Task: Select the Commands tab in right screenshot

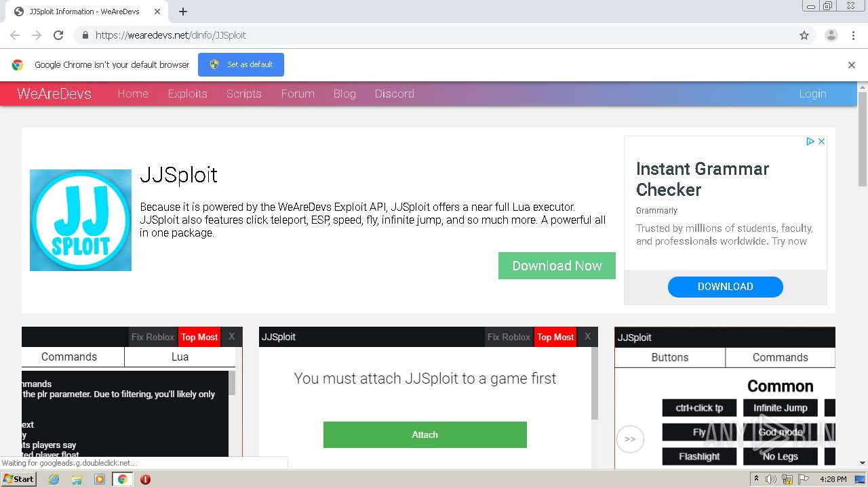Action: tap(781, 357)
